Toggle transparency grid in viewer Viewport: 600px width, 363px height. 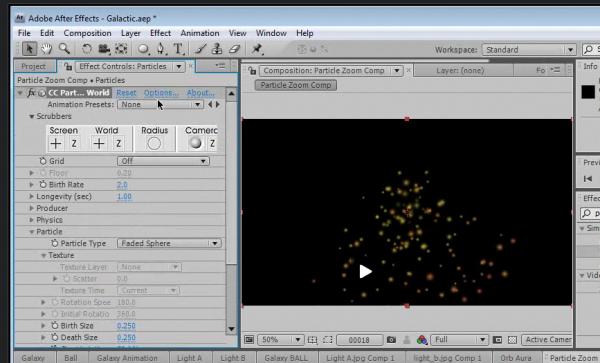pyautogui.click(x=512, y=340)
